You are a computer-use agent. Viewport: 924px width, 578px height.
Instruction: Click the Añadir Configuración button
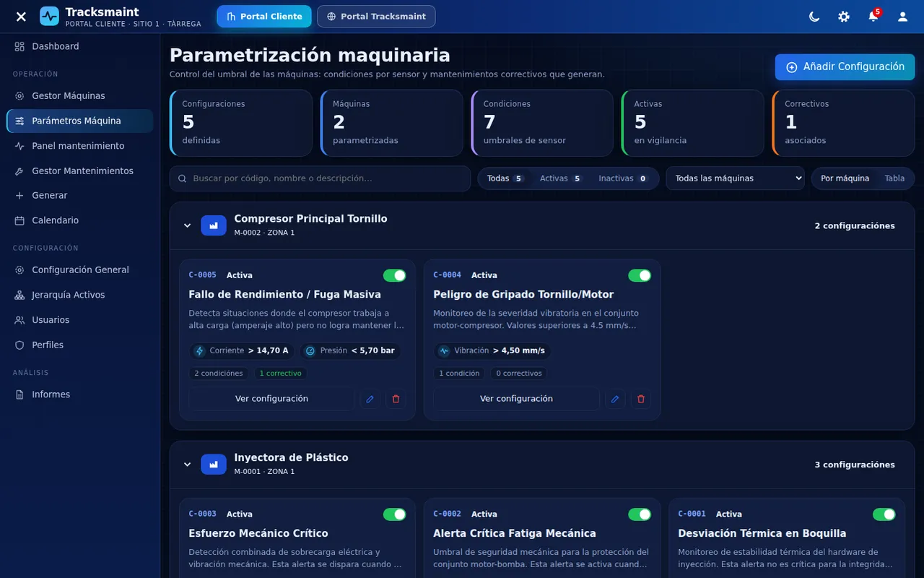(845, 67)
